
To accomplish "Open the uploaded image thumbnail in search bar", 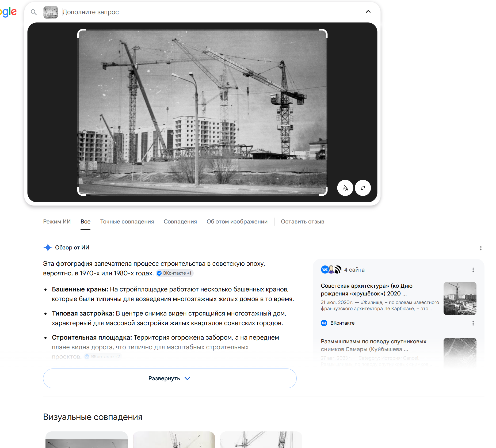I will point(51,12).
